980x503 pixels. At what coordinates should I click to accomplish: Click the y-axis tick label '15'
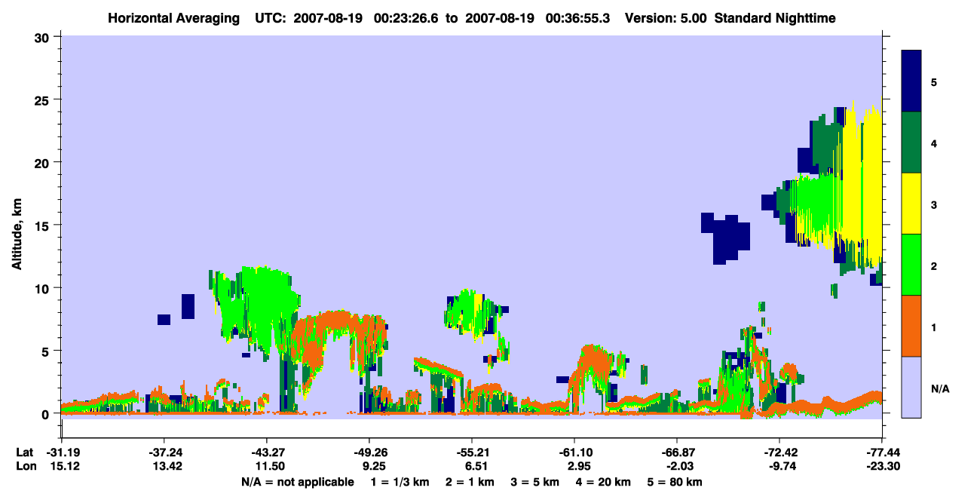[x=44, y=225]
